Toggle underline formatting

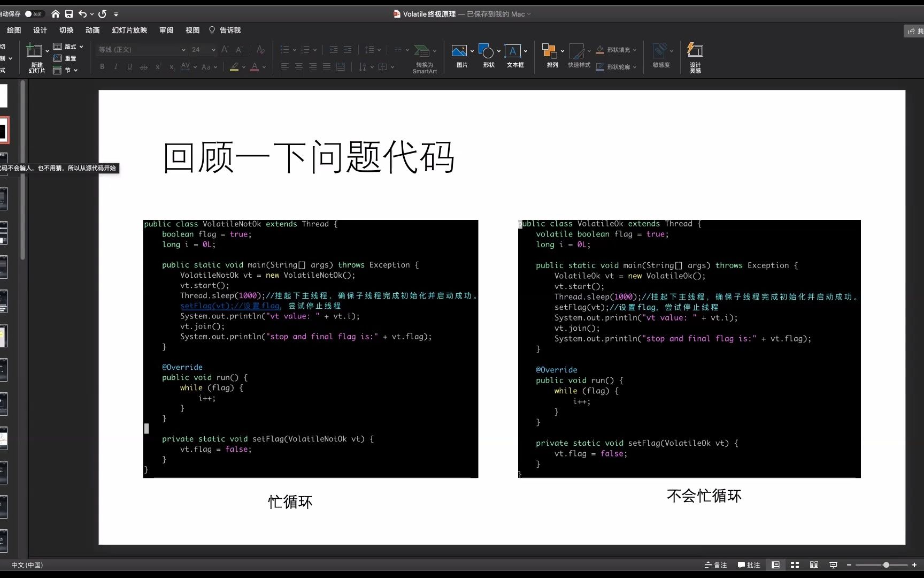[129, 67]
